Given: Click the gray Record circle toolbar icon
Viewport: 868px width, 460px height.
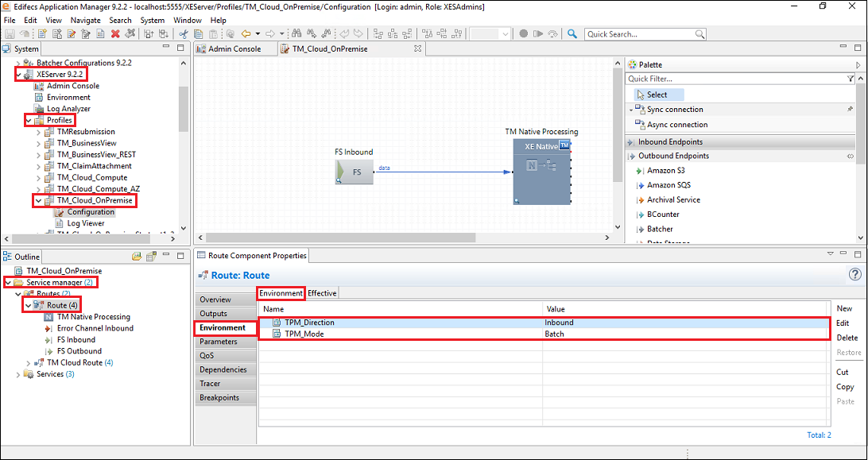Looking at the screenshot, I should pyautogui.click(x=523, y=34).
